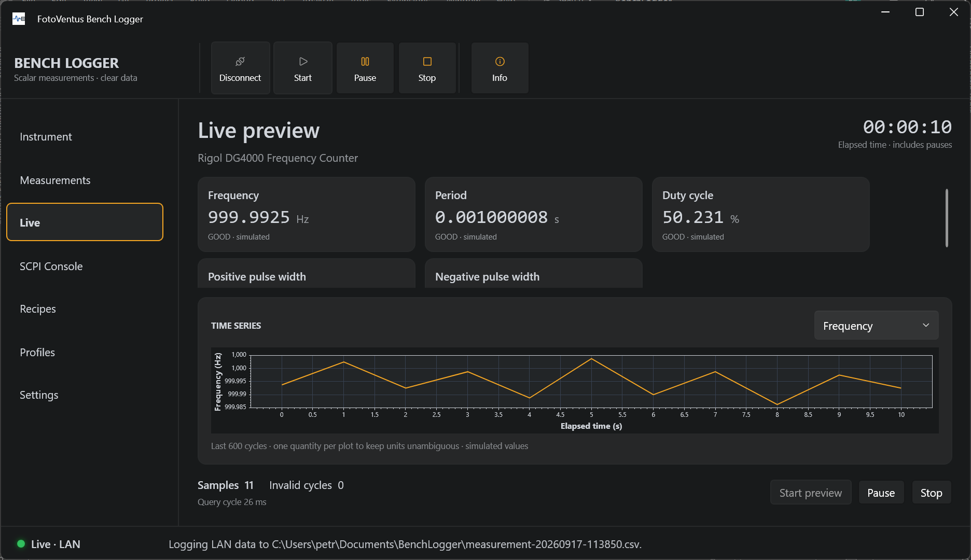Image resolution: width=971 pixels, height=560 pixels.
Task: Select the Live sidebar item
Action: click(85, 222)
